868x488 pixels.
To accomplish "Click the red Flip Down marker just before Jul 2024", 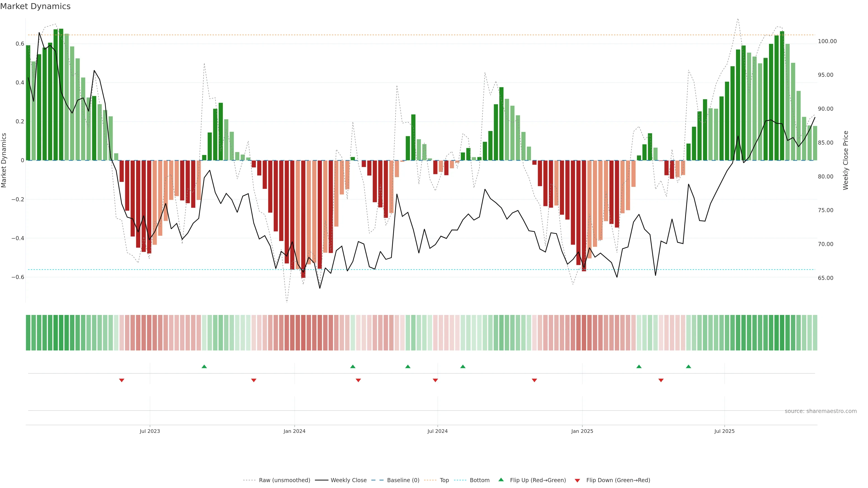I will [435, 380].
